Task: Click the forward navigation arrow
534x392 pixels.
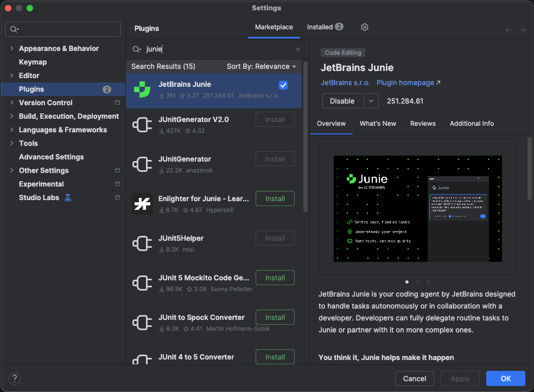Action: click(523, 30)
